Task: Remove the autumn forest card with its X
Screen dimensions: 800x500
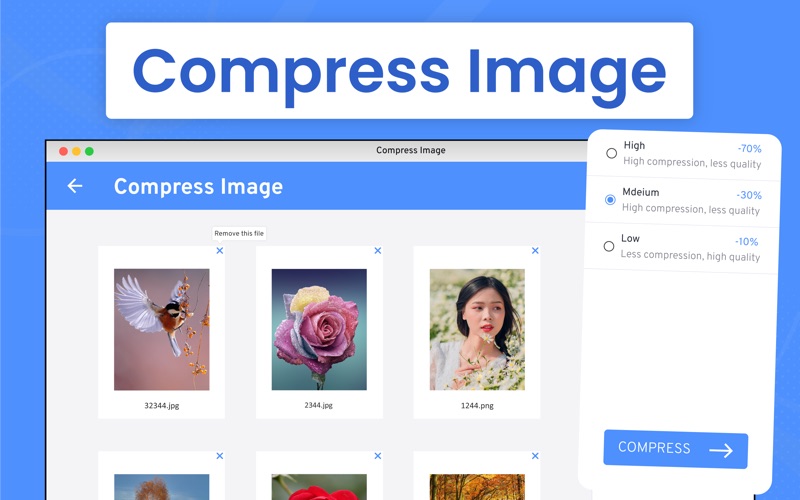Action: coord(535,456)
